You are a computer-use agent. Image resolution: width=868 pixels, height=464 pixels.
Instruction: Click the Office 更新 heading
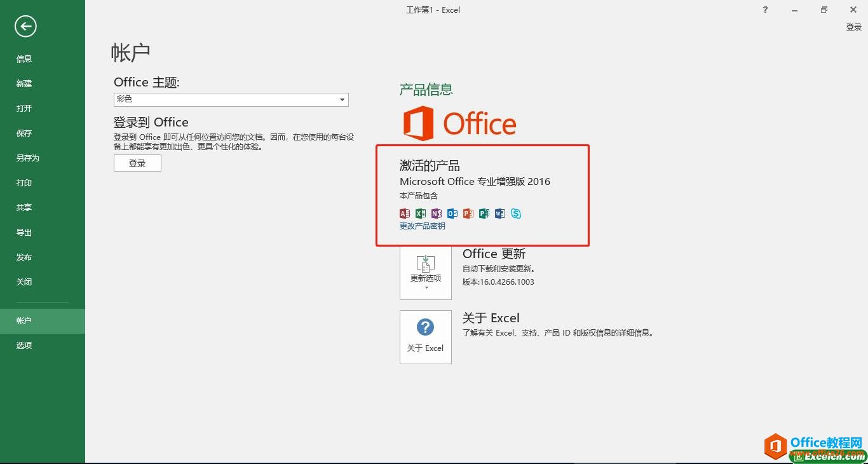click(494, 254)
